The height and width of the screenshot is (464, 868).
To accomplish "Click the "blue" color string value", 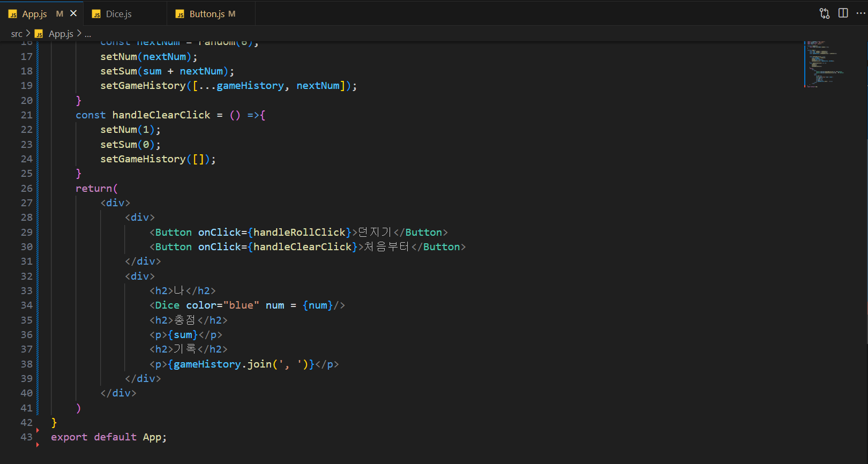I will point(241,305).
